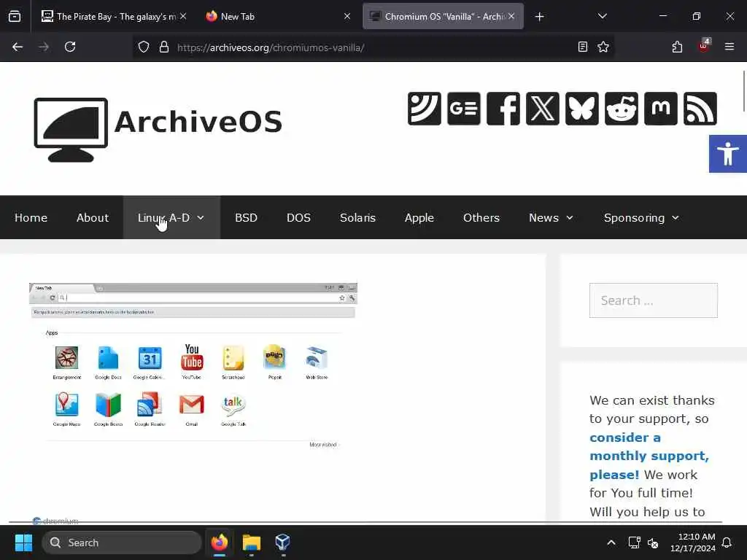Click the URL address bar
This screenshot has width=747, height=560.
(374, 47)
